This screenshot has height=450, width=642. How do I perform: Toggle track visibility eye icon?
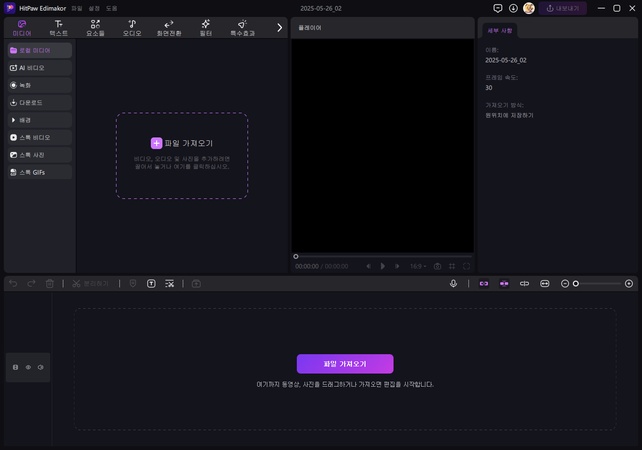(x=28, y=368)
